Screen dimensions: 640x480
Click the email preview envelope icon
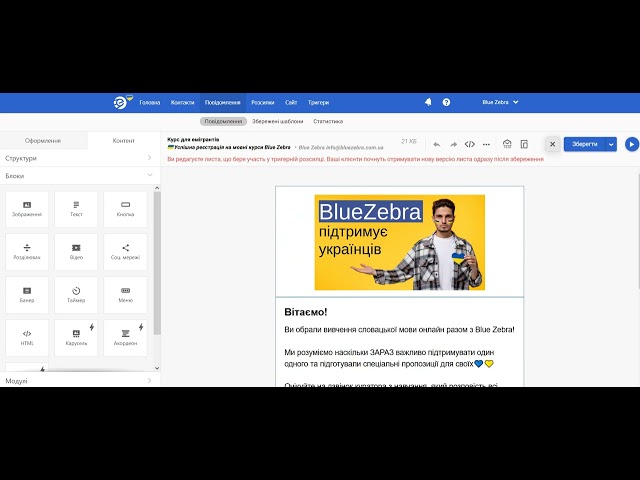[x=507, y=144]
